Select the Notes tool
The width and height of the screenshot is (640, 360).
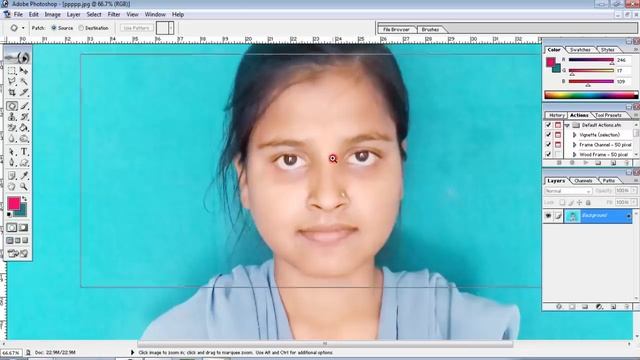pyautogui.click(x=12, y=176)
